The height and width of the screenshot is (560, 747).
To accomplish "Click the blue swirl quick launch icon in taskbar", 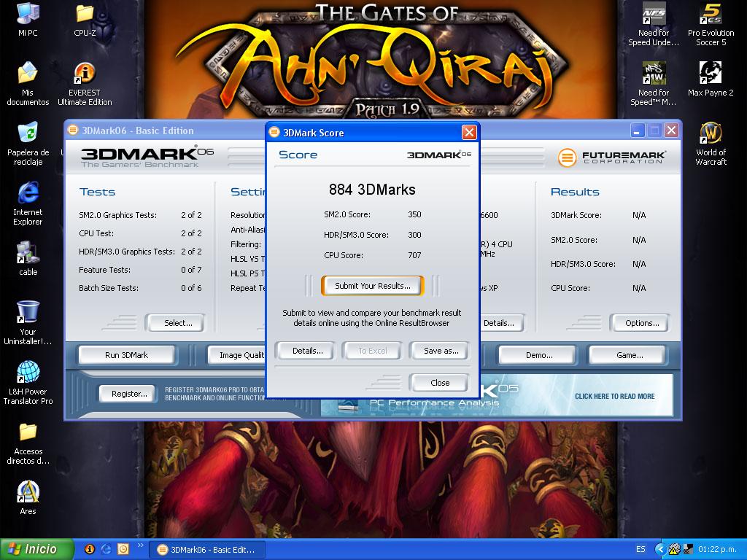I will (107, 549).
